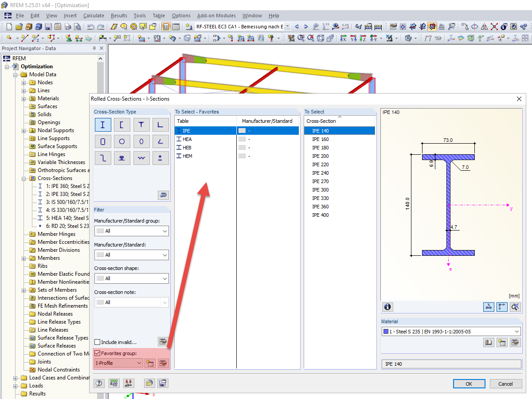Screen dimensions: 532x399
Task: Click the open folder icon in dialog footer
Action: (150, 383)
